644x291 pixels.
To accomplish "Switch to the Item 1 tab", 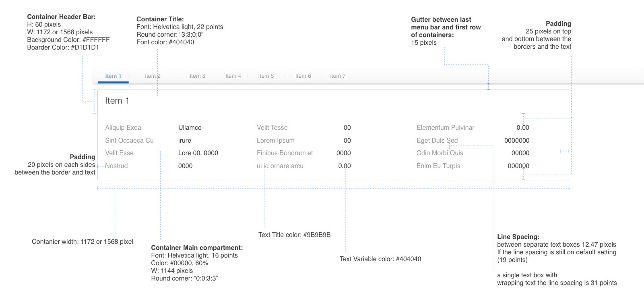I will [113, 76].
